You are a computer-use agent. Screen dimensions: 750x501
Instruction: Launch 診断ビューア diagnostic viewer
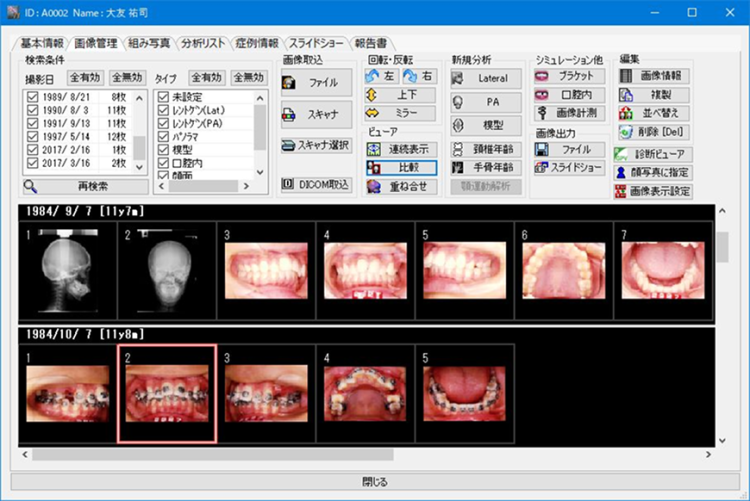[655, 154]
